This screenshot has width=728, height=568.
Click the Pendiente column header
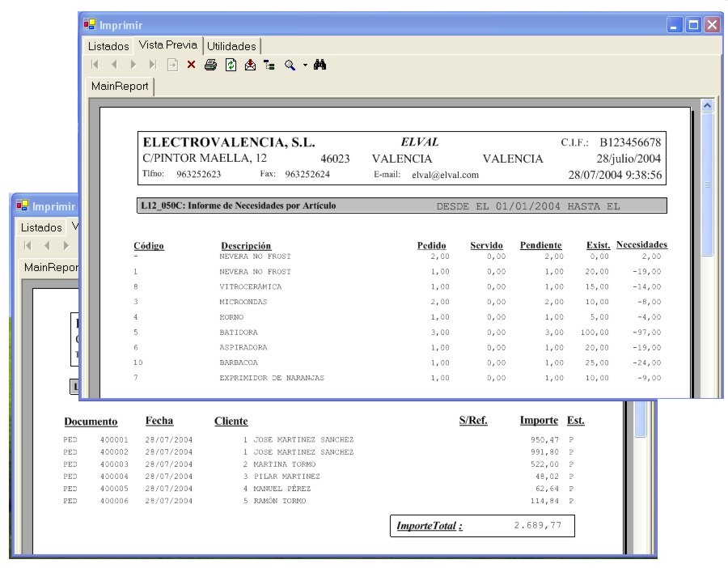point(540,245)
